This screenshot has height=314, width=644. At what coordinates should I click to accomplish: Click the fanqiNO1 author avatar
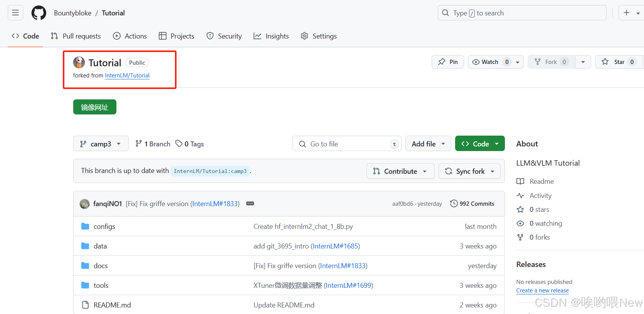pyautogui.click(x=84, y=204)
